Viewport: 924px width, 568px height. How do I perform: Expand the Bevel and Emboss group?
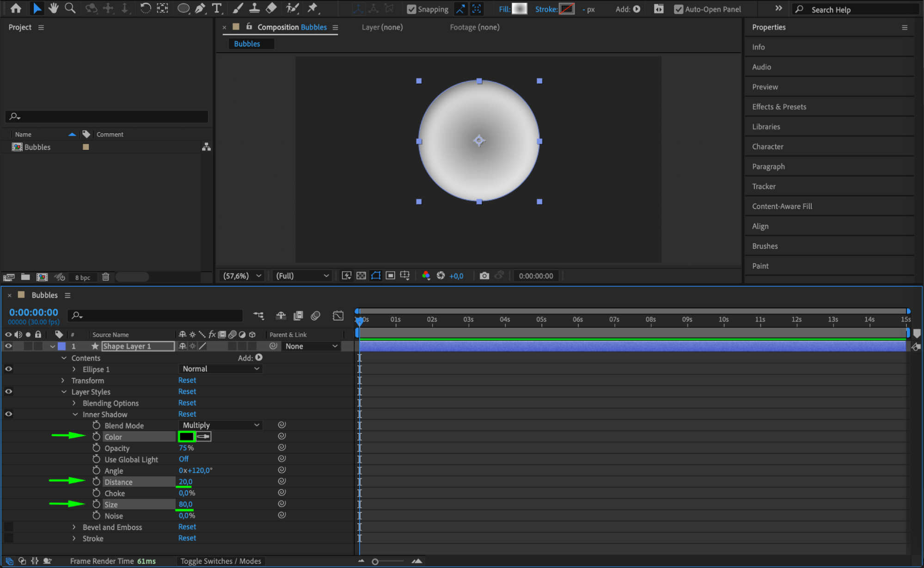(74, 527)
